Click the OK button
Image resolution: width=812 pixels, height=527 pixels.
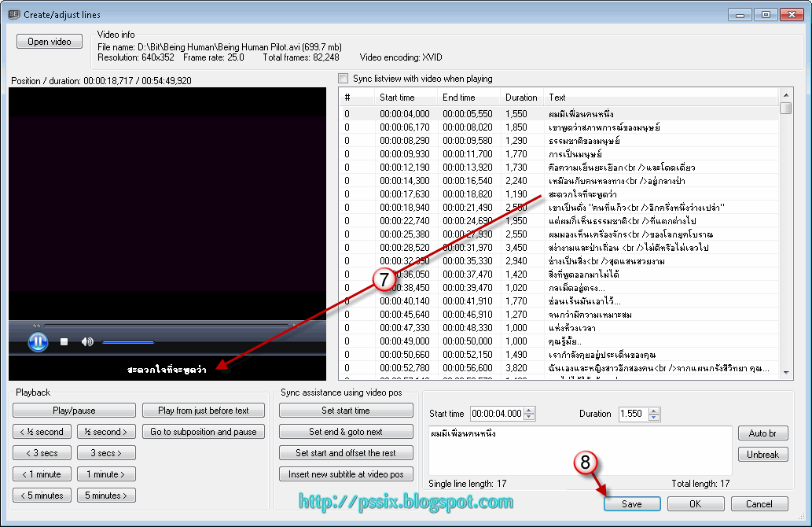[x=696, y=503]
